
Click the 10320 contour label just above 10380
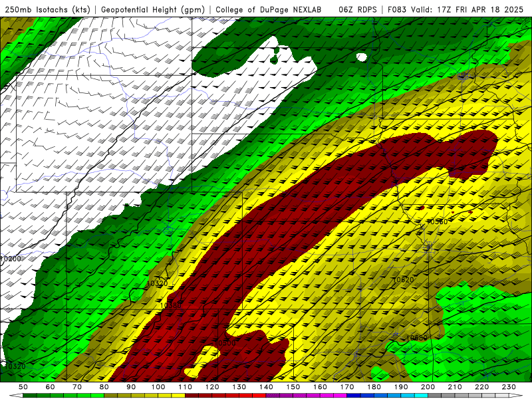[x=158, y=283]
